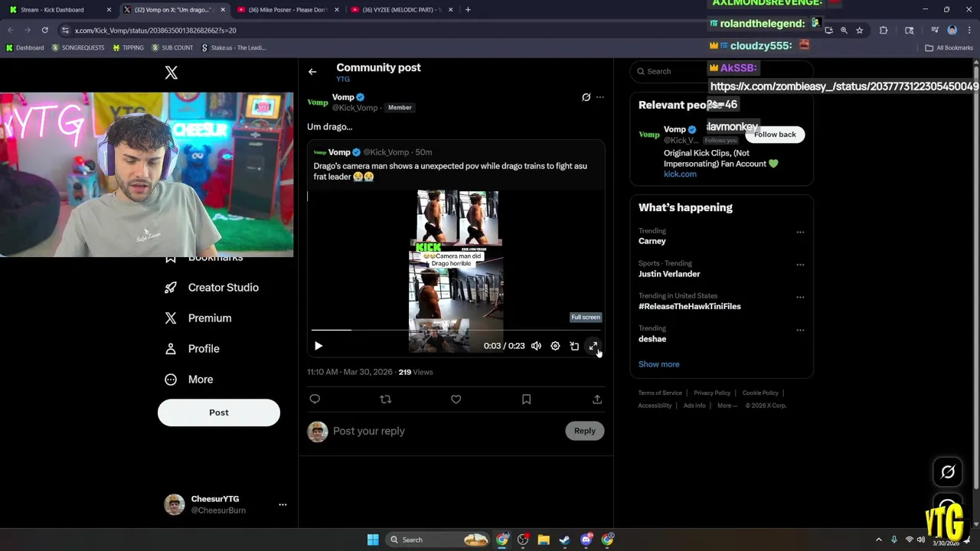Open the Grok floating button

[x=948, y=472]
